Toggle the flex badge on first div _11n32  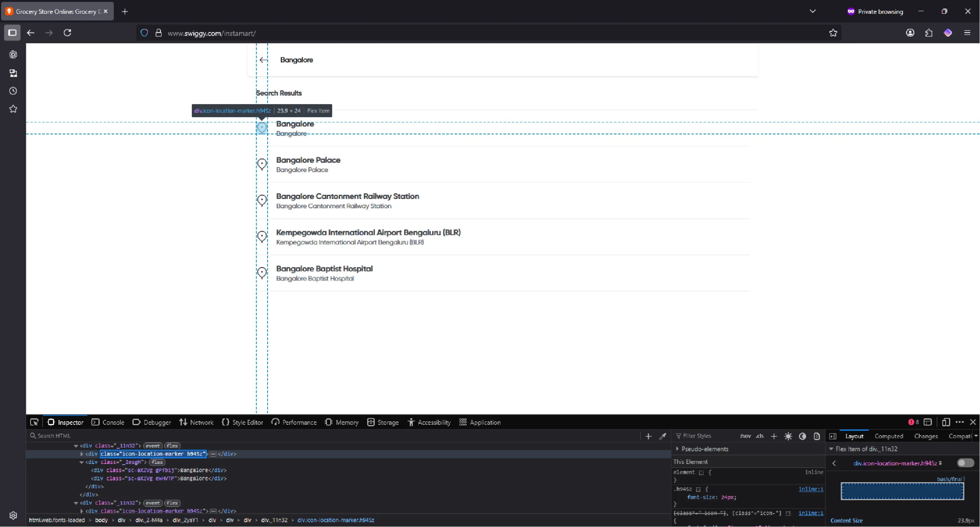click(x=172, y=446)
